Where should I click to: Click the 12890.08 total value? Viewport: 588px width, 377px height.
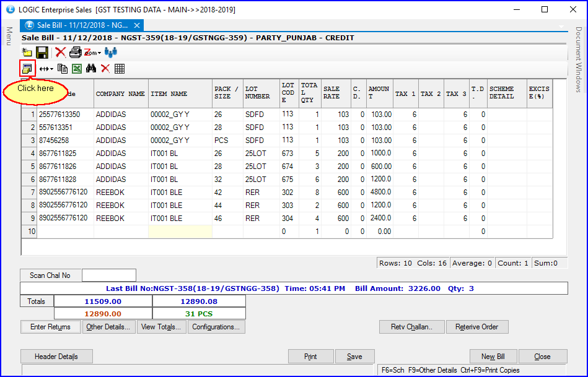199,301
